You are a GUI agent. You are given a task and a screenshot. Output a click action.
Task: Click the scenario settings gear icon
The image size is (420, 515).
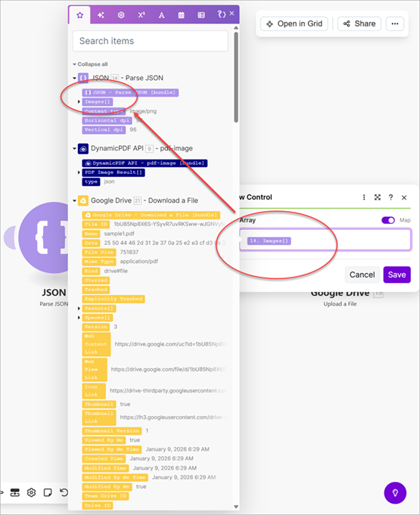31,492
